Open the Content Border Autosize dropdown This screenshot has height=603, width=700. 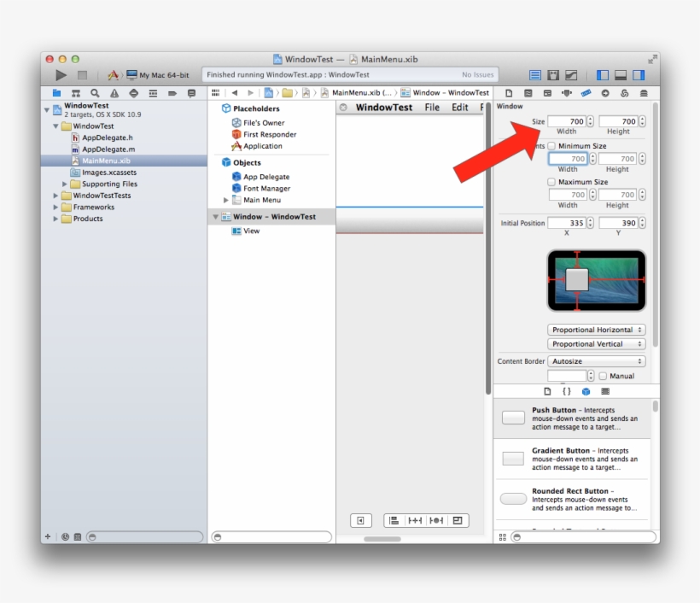[x=596, y=361]
